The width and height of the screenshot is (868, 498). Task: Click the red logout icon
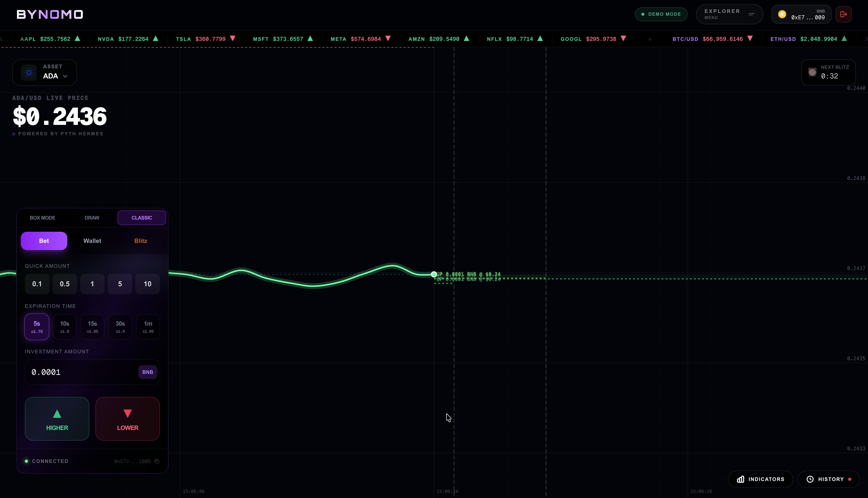click(843, 14)
